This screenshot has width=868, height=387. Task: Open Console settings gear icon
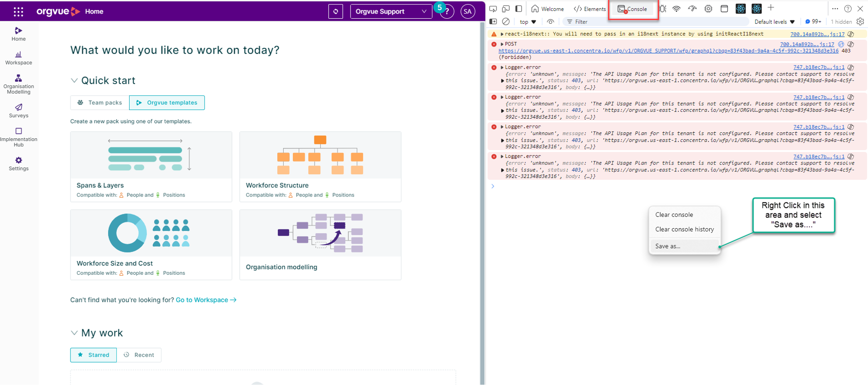860,21
